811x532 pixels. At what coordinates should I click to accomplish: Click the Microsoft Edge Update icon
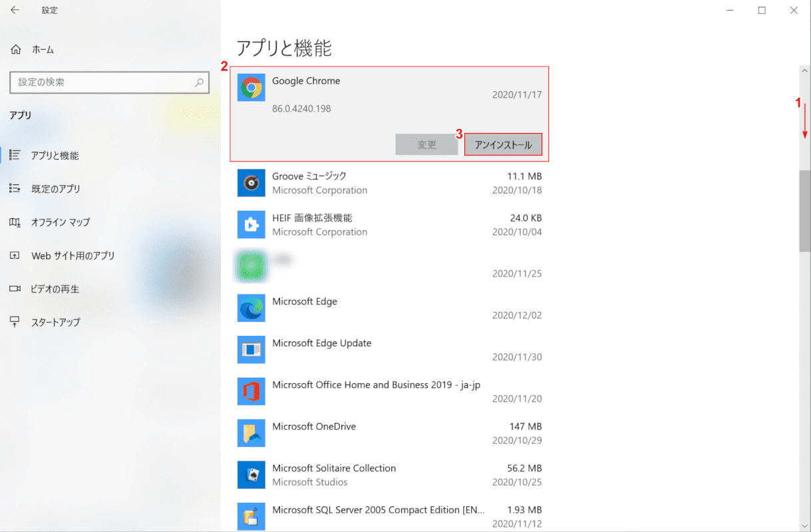pos(251,350)
